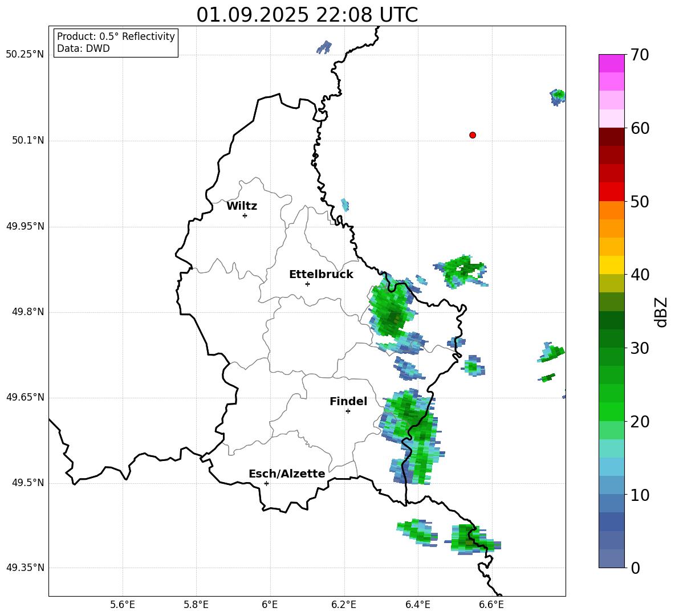Click the light blue 10 dBZ color band
Screen dimensions: 675x616
click(611, 486)
